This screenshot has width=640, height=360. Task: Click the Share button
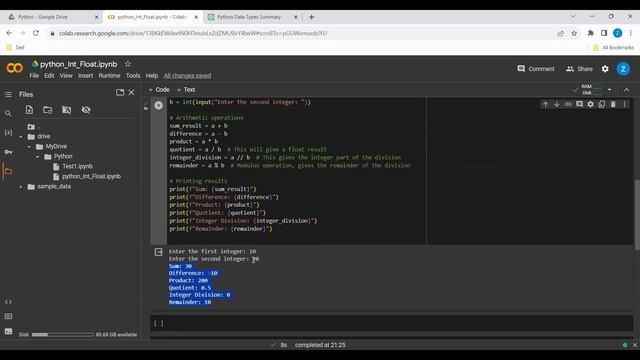579,69
